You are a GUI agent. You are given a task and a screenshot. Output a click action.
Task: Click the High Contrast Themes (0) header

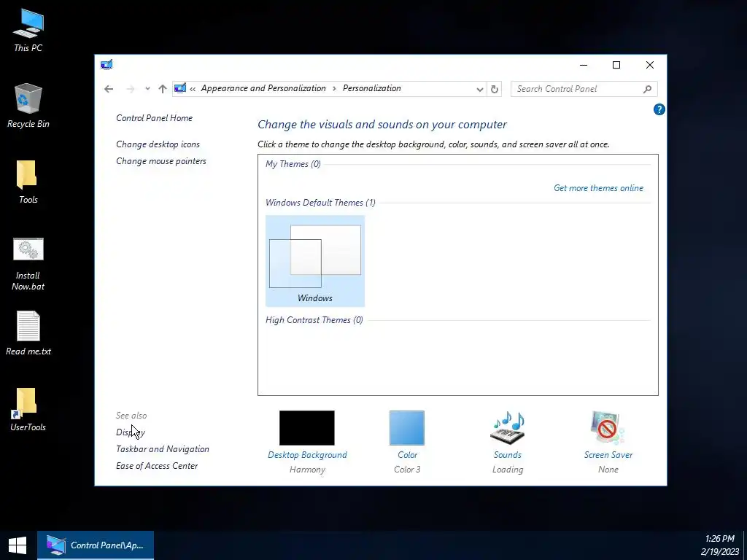[314, 320]
